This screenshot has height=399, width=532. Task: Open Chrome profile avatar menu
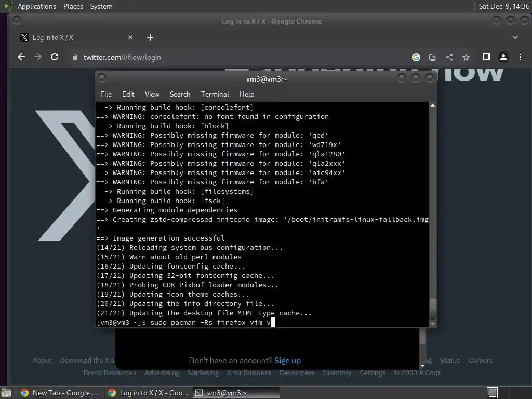pyautogui.click(x=503, y=57)
